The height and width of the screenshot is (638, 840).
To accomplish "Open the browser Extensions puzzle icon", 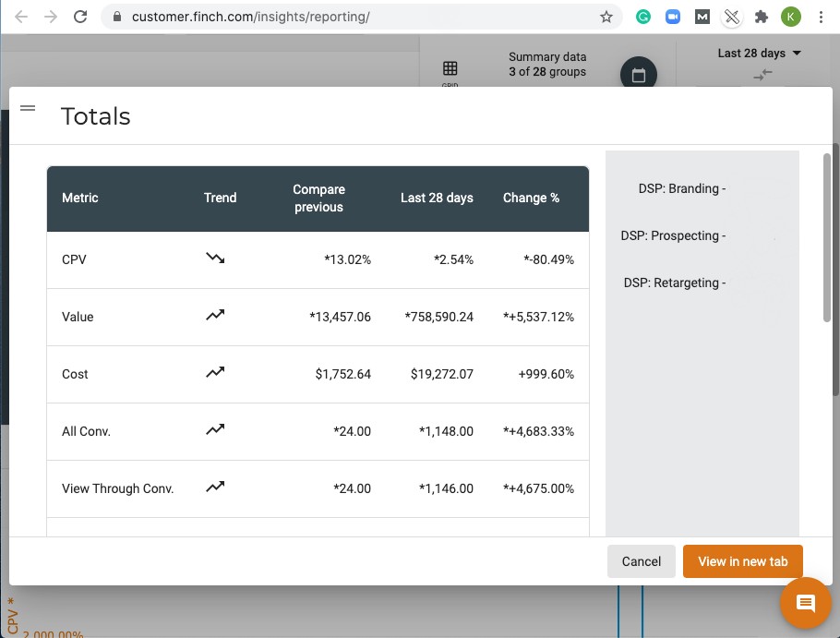I will click(x=761, y=17).
